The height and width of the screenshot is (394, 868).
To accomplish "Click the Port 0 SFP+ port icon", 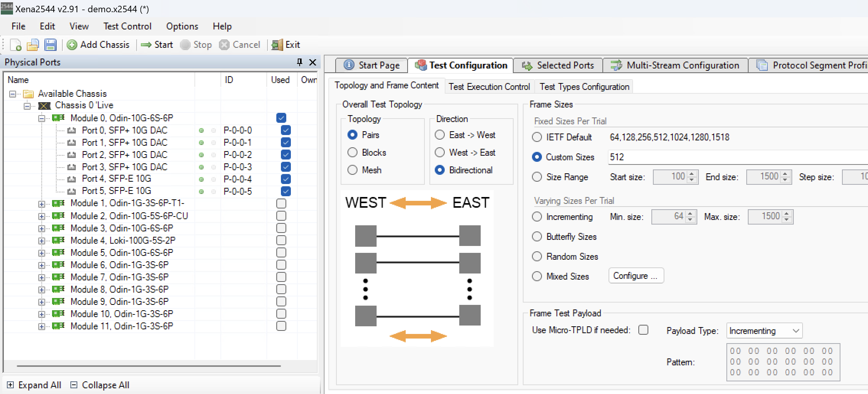I will [x=72, y=130].
